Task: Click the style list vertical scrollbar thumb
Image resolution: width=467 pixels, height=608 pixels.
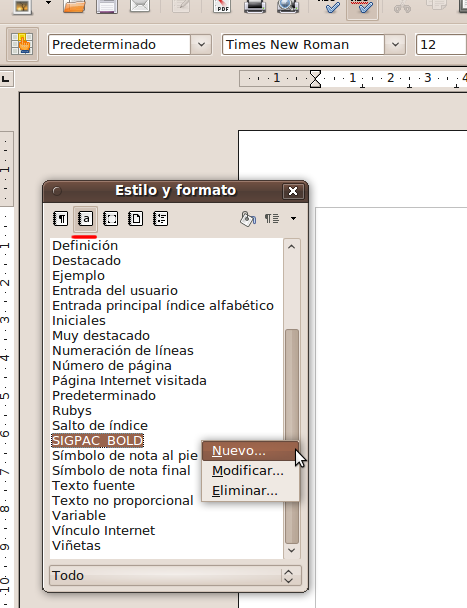Action: click(292, 436)
